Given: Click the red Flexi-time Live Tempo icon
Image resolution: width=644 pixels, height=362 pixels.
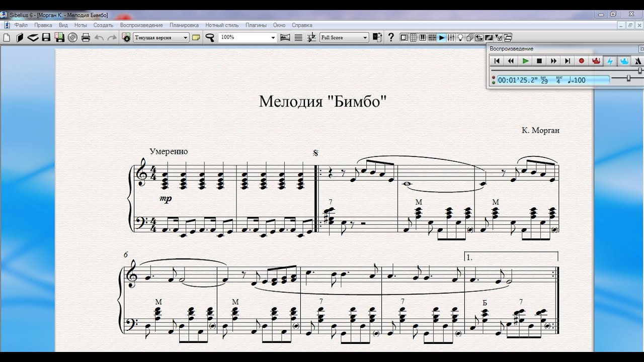Looking at the screenshot, I should (596, 61).
